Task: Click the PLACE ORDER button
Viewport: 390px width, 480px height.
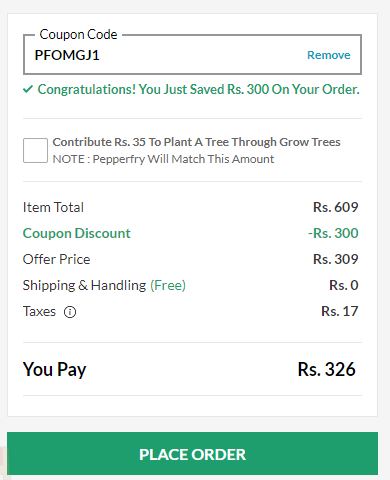Action: point(192,454)
